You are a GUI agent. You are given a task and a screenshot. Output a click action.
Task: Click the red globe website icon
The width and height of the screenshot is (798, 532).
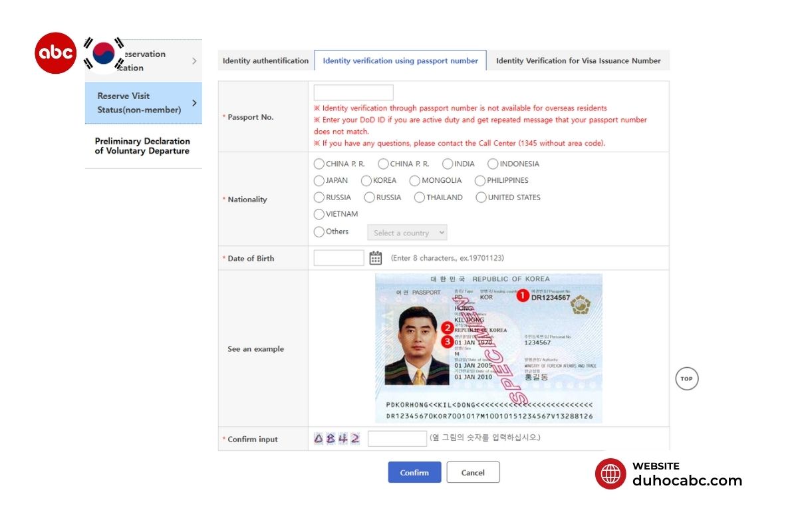point(610,474)
